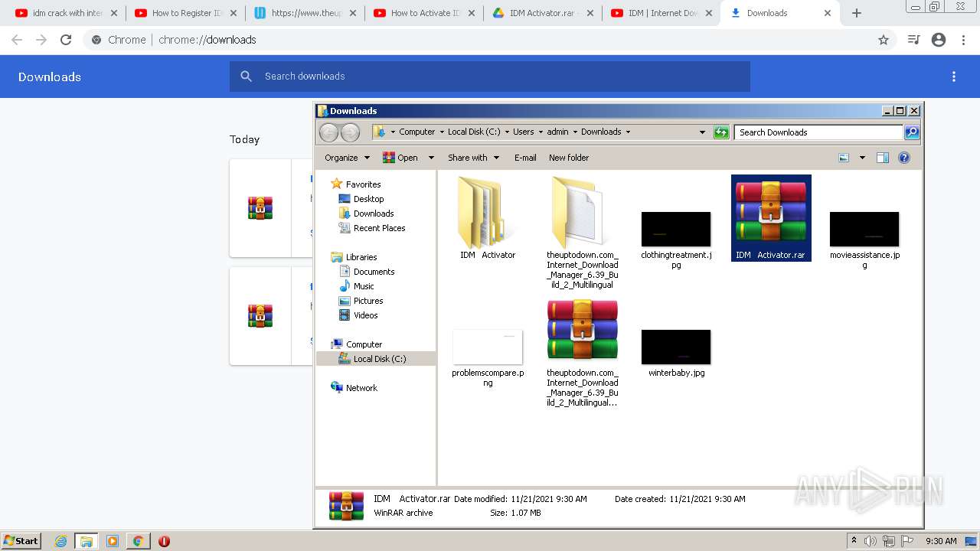Click Local Disk (C:) in the breadcrumb
Screen dimensions: 980x551
(x=474, y=132)
